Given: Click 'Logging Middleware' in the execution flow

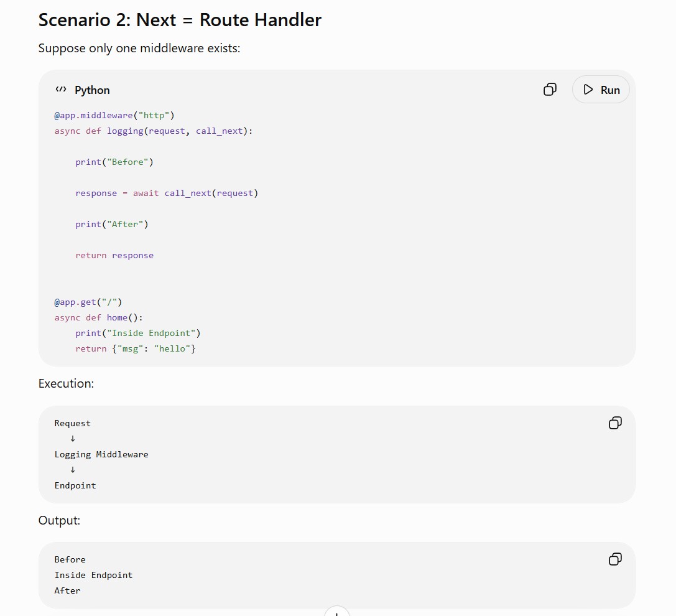Looking at the screenshot, I should (101, 454).
